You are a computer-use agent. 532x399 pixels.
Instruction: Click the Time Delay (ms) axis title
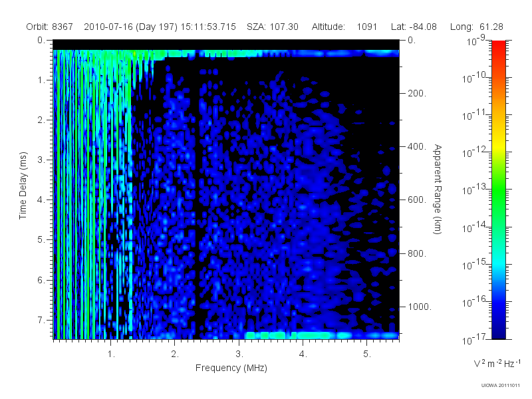[x=23, y=186]
